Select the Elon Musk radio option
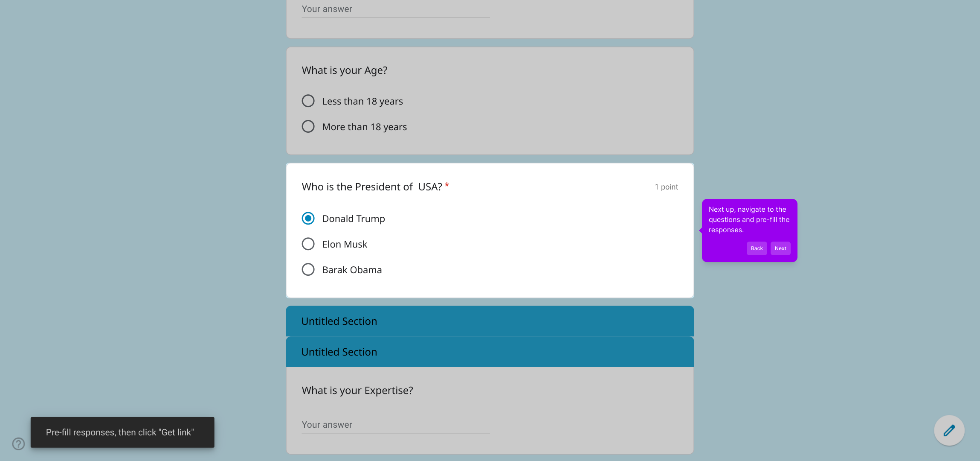The image size is (980, 461). (308, 244)
